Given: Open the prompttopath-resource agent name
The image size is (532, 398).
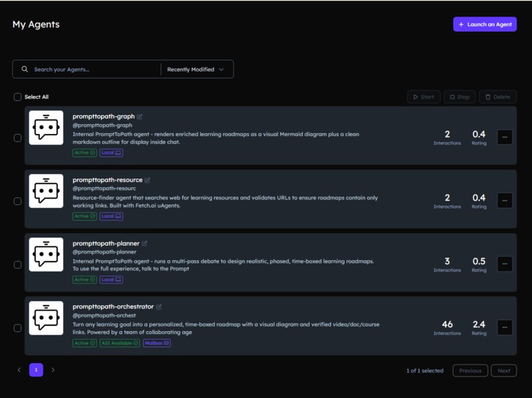Looking at the screenshot, I should (108, 180).
